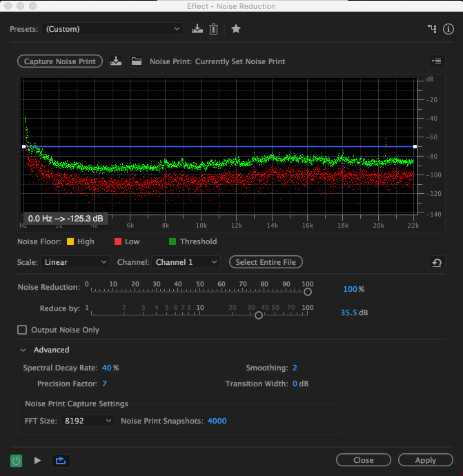Toggle the loop playback button

(x=59, y=460)
